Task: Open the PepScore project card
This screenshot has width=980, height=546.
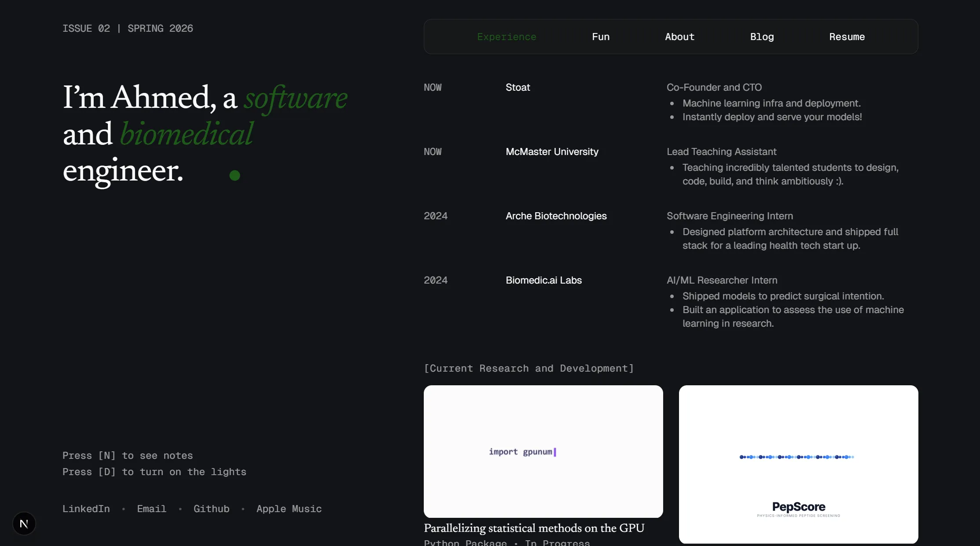Action: pos(798,465)
